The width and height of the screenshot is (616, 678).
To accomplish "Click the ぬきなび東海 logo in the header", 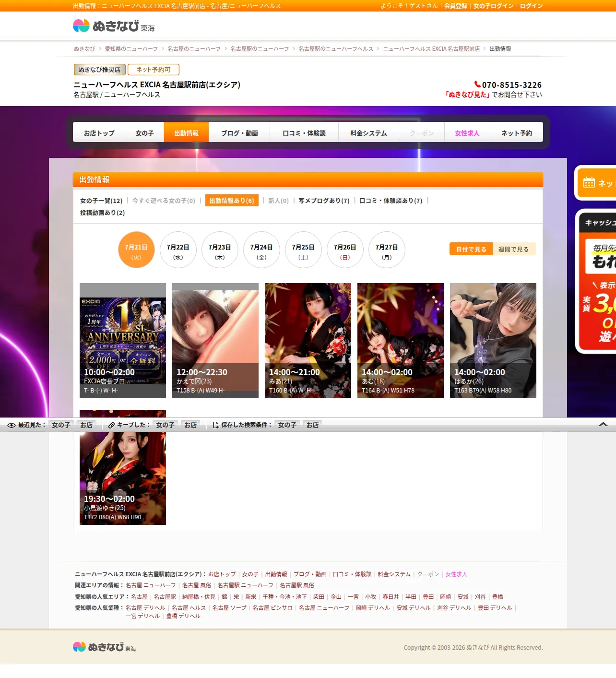I will point(114,26).
